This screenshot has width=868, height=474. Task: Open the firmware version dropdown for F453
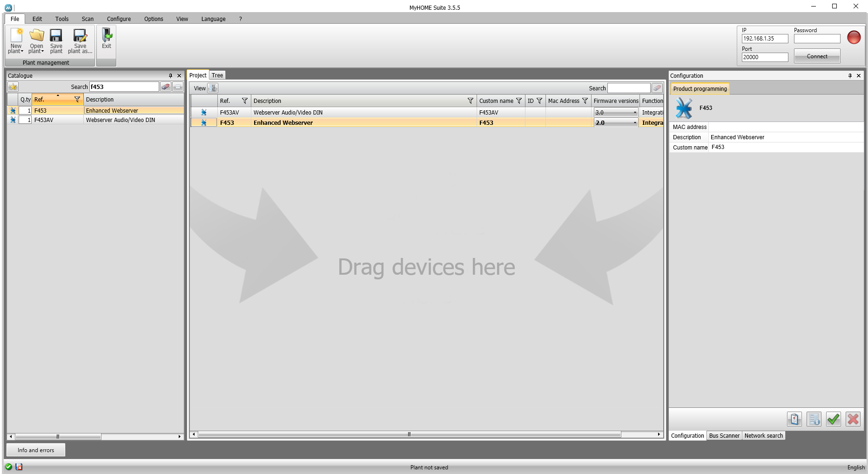pyautogui.click(x=635, y=123)
